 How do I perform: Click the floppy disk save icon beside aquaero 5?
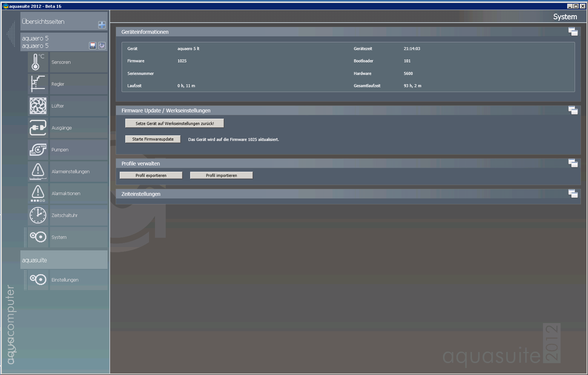93,46
